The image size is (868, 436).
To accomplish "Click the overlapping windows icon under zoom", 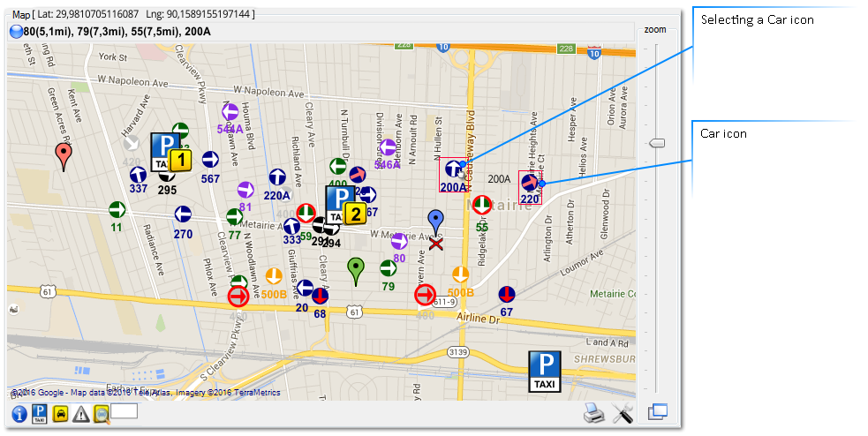I will pos(658,411).
